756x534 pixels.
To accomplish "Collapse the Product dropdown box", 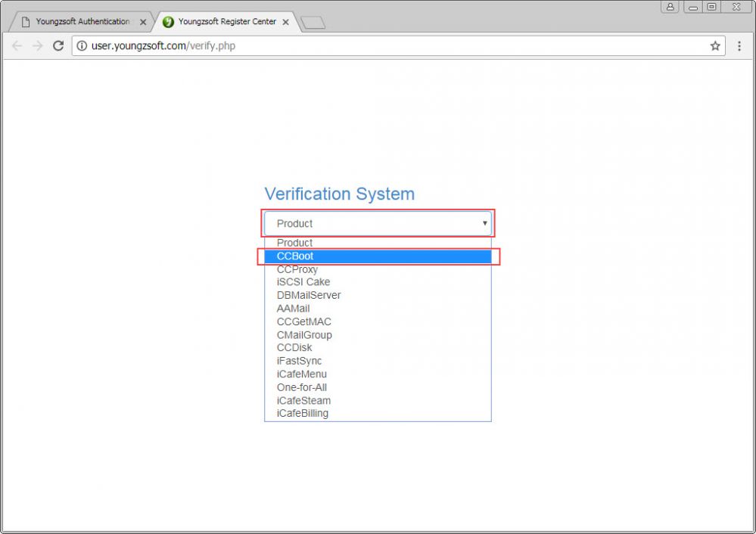I will [x=378, y=223].
